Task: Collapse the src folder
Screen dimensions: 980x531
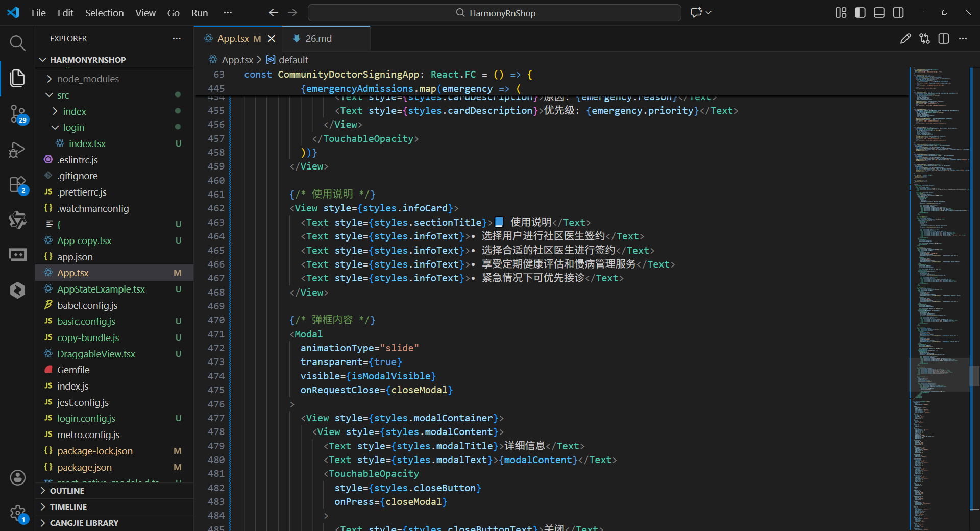Action: coord(50,95)
